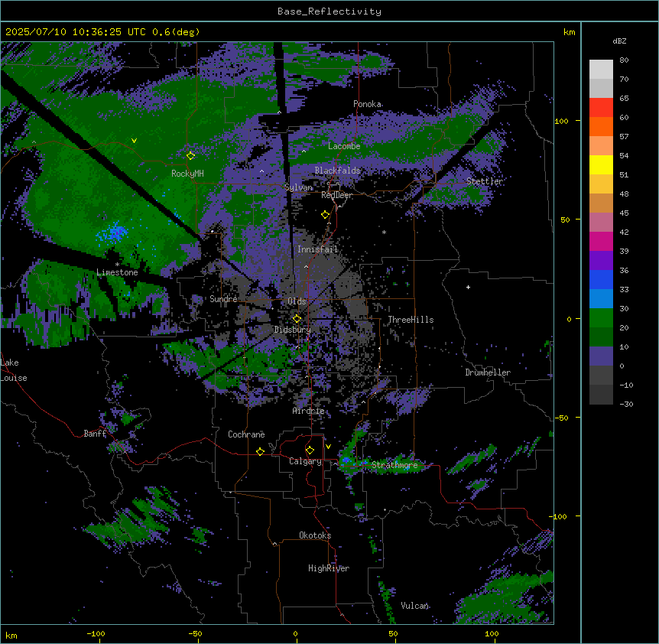This screenshot has width=659, height=644.
Task: Click the yellow diamond marker below RedDeer
Action: 325,215
